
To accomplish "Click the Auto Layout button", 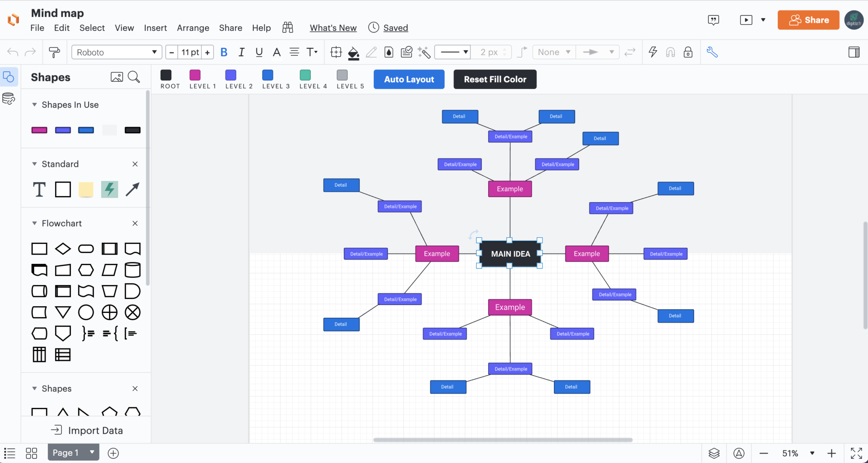I will pyautogui.click(x=409, y=79).
